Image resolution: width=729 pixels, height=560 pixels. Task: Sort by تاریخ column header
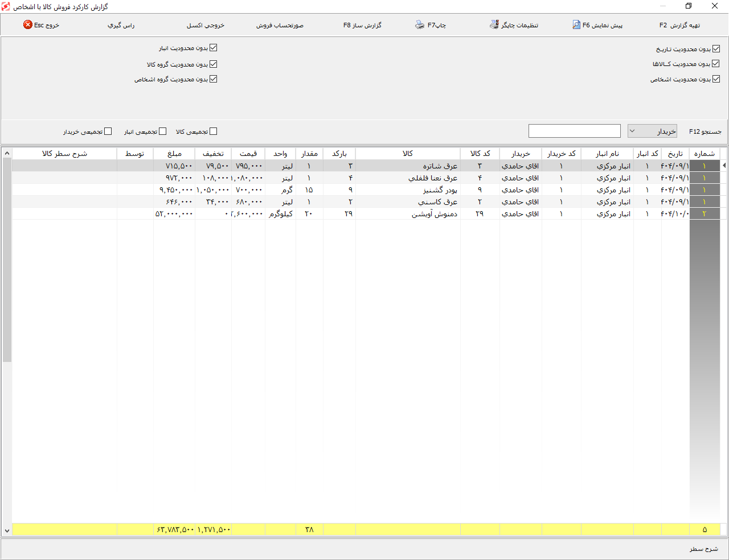(675, 154)
